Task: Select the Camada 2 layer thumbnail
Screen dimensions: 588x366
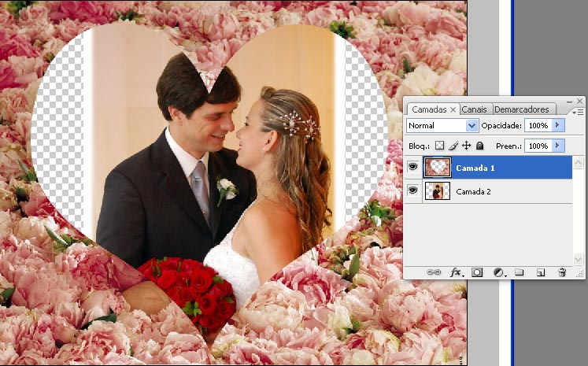Action: pos(437,191)
